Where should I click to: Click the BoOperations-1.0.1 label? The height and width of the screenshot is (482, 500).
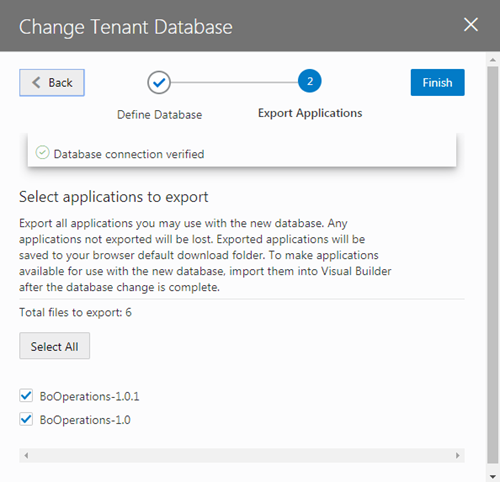pyautogui.click(x=89, y=396)
